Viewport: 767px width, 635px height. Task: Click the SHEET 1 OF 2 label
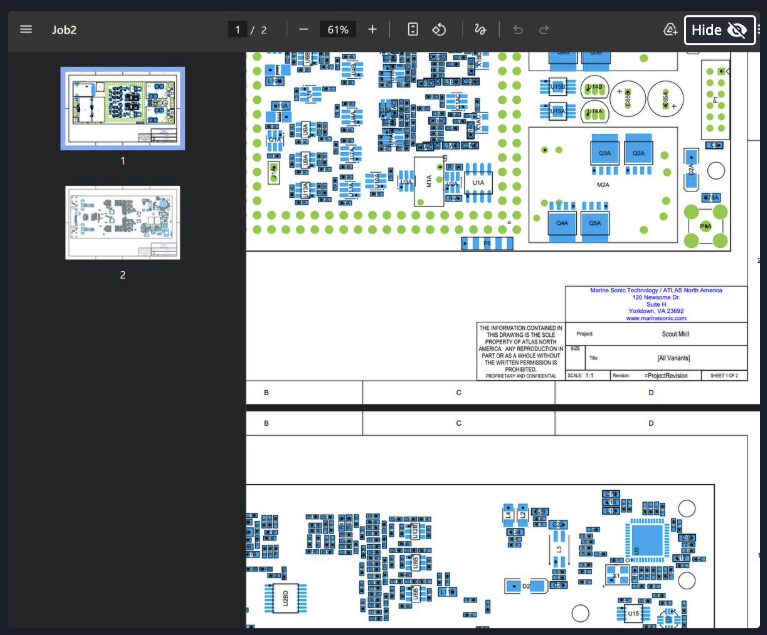(724, 376)
